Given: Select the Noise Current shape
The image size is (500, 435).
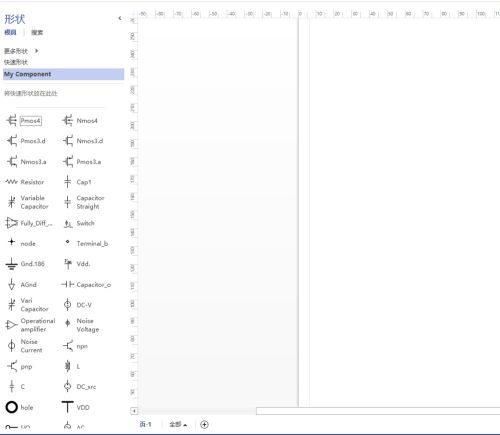Looking at the screenshot, I should tap(25, 346).
